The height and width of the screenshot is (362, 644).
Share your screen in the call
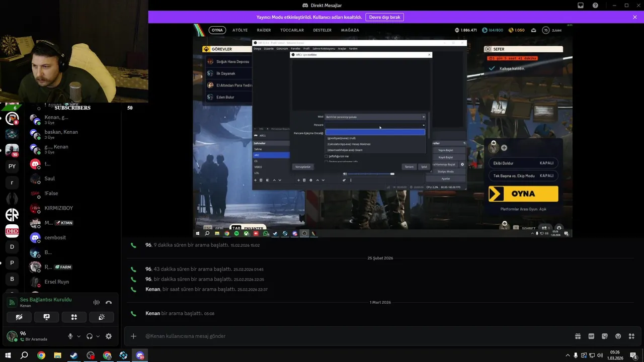pos(46,317)
